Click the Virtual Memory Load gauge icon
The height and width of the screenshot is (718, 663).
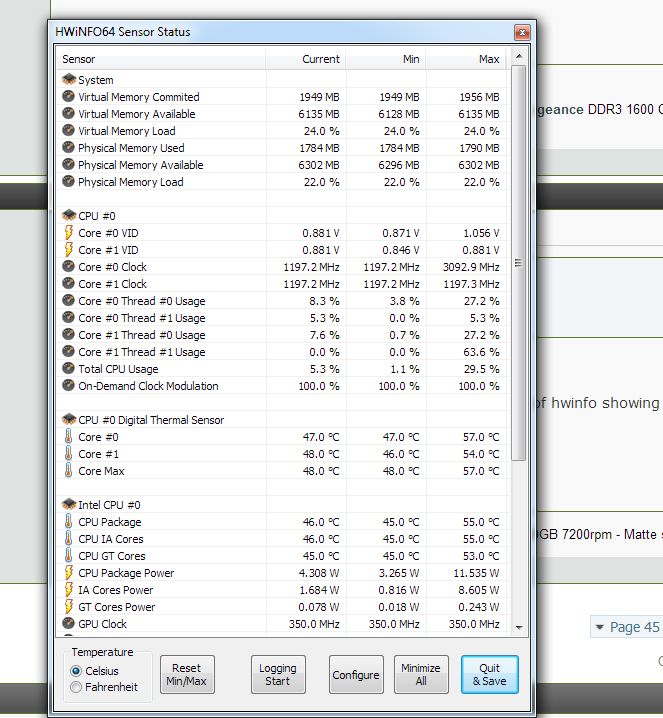coord(68,131)
